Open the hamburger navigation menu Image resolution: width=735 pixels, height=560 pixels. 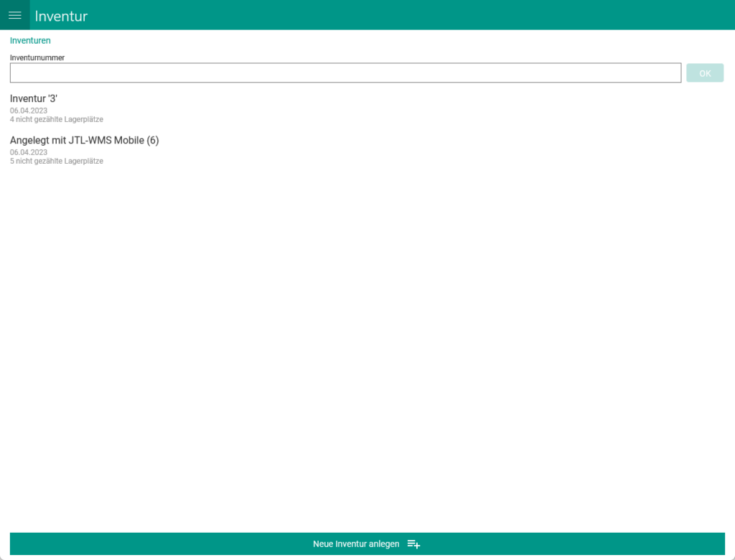(x=14, y=15)
